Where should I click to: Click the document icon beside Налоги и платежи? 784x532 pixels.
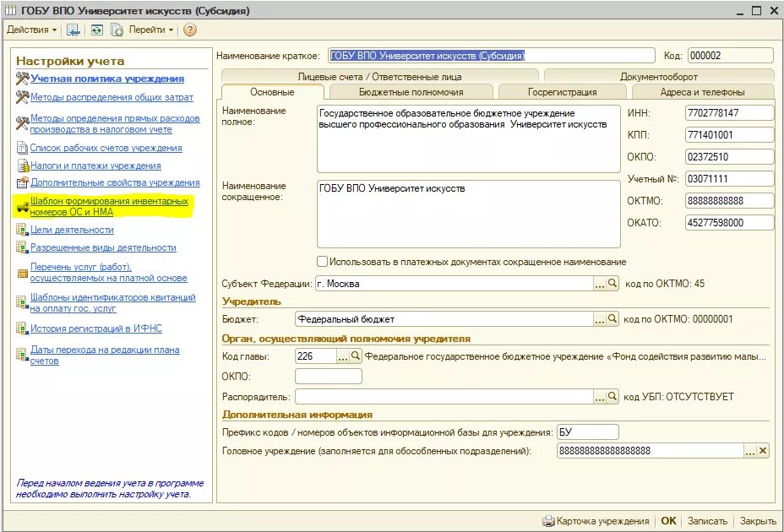click(23, 166)
